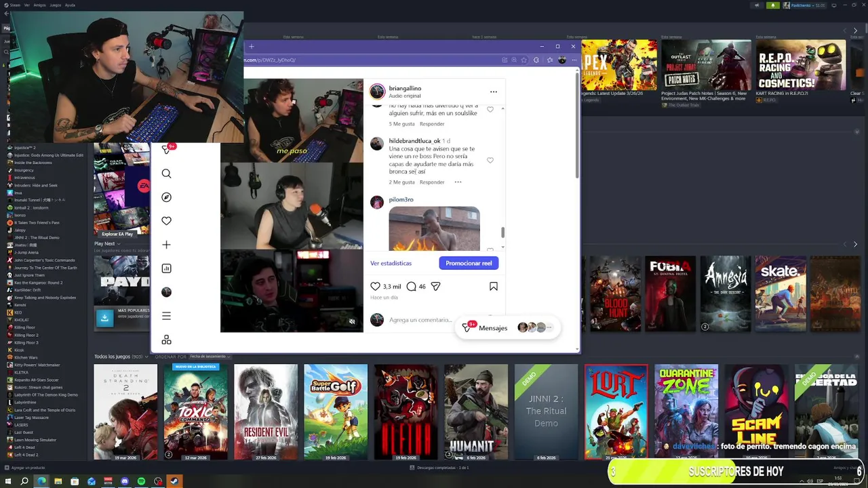
Task: Click the browser profile avatar in the toolbar
Action: [x=561, y=60]
